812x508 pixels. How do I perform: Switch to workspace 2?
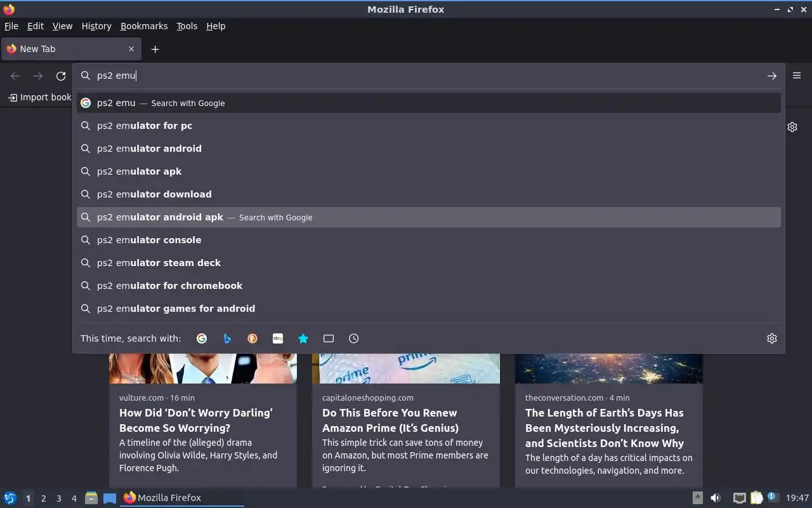click(43, 498)
